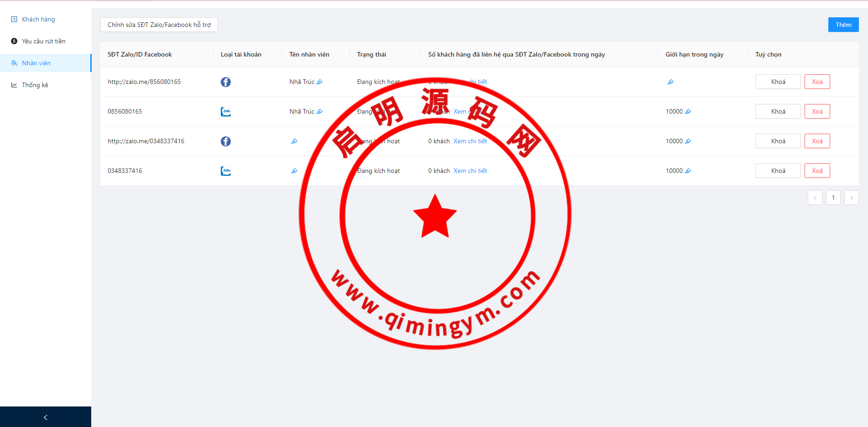Image resolution: width=868 pixels, height=427 pixels.
Task: Click Chỉnh sửa SĐT Zalo/Facebook hỗ trợ
Action: click(x=159, y=25)
